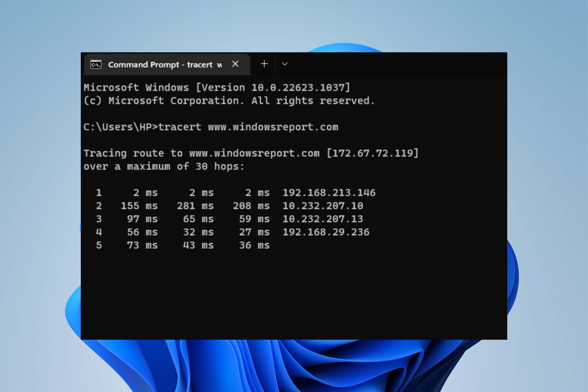
Task: Click the 65 ms value in hop 3
Action: (x=198, y=219)
